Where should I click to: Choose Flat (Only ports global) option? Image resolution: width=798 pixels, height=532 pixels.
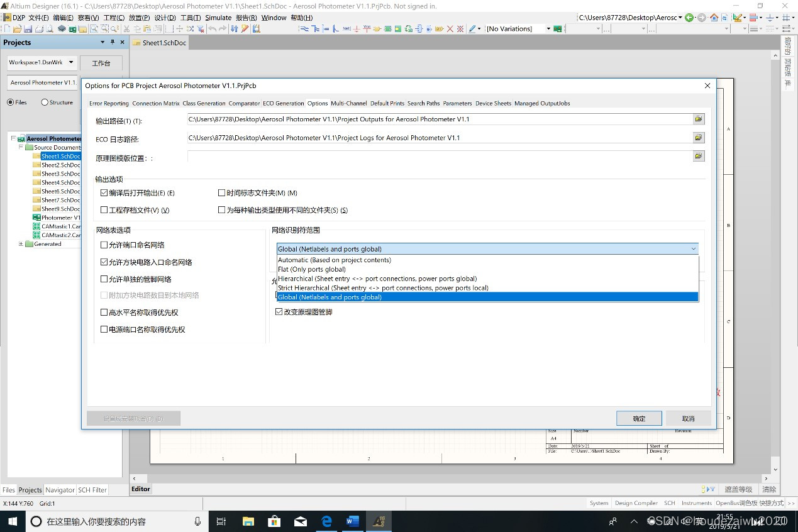click(488, 269)
